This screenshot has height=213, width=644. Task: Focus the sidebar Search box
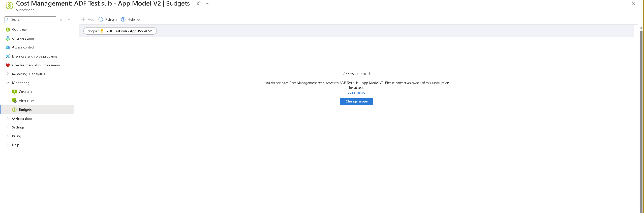[30, 19]
